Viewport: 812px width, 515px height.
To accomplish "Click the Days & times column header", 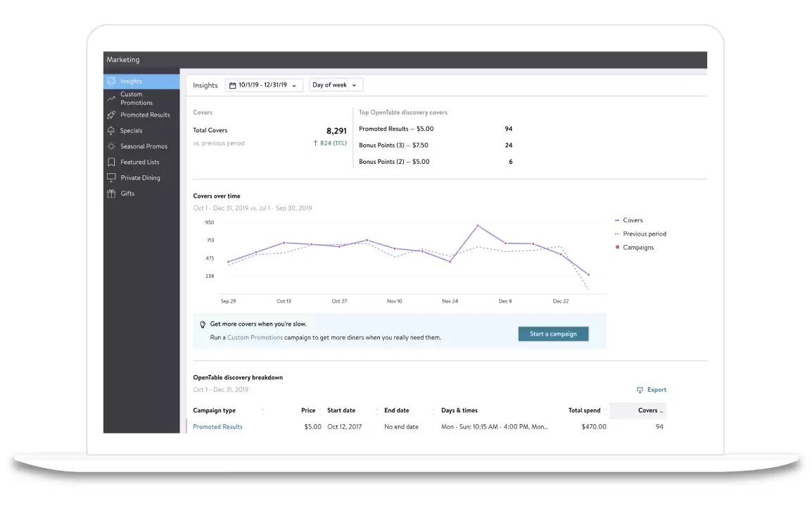I will coord(459,410).
